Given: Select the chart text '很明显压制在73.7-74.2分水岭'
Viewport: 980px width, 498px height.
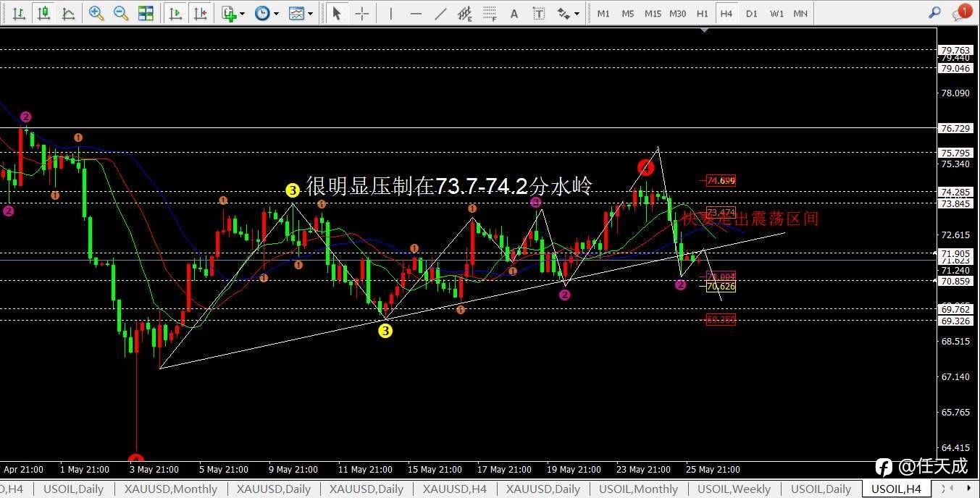Looking at the screenshot, I should [449, 187].
